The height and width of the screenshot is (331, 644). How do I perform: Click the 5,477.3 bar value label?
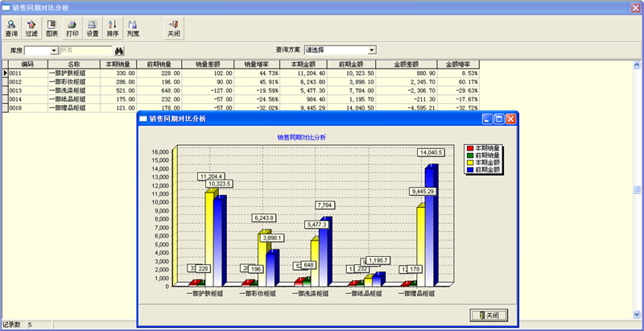(318, 225)
